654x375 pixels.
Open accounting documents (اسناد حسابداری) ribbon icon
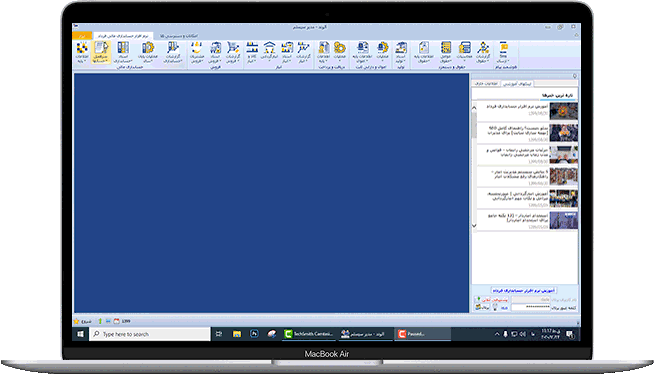click(123, 52)
